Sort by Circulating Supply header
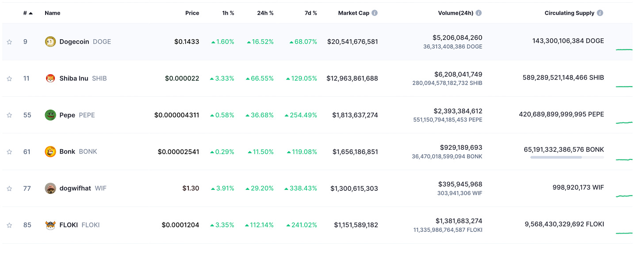The image size is (644, 253). pos(570,13)
